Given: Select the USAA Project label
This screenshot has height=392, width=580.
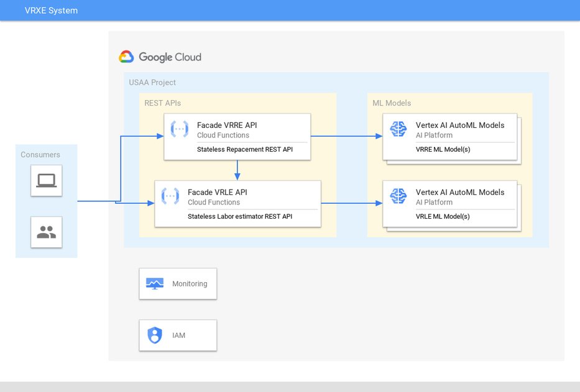Looking at the screenshot, I should coord(152,83).
